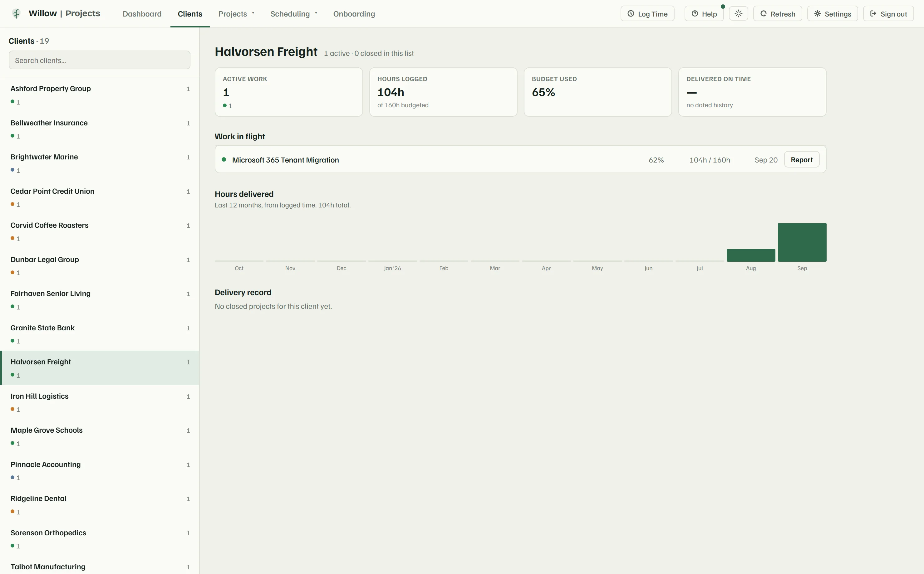Open the Scheduling dropdown menu

tap(293, 14)
